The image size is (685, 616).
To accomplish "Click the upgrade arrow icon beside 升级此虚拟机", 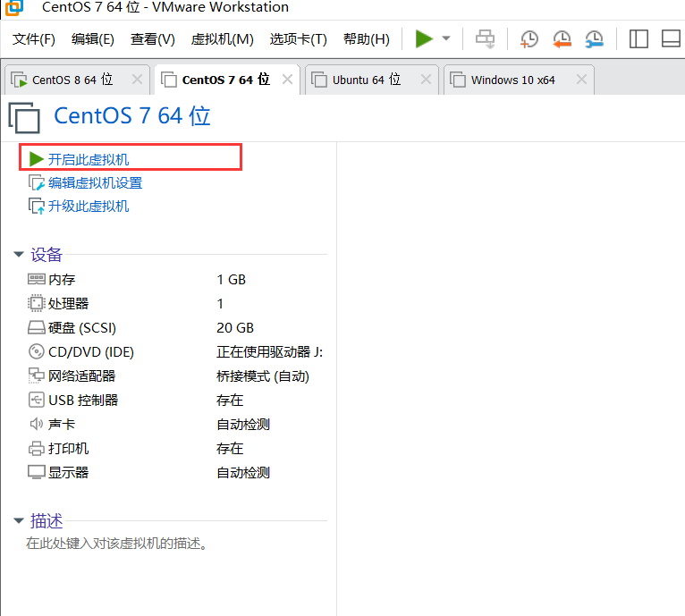I will coord(37,207).
